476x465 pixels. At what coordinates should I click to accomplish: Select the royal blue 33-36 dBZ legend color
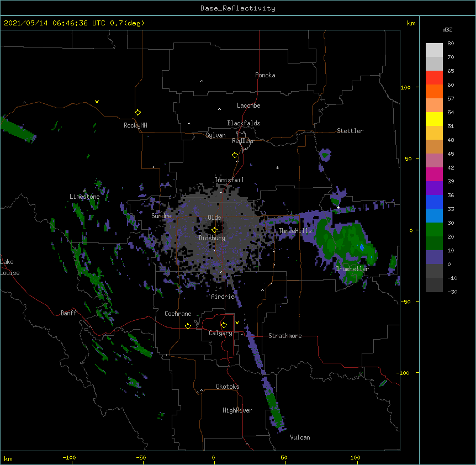(x=434, y=202)
